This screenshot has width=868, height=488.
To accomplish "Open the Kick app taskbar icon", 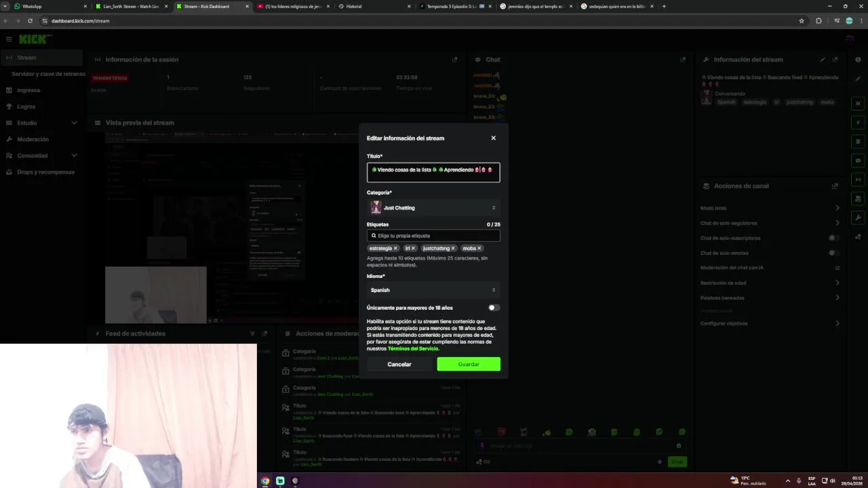I will (x=280, y=481).
